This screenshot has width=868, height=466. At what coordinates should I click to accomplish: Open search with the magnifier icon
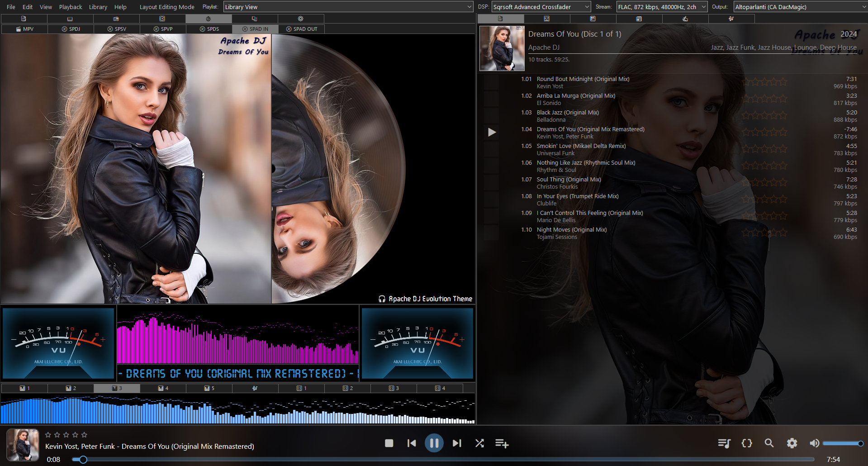[769, 443]
